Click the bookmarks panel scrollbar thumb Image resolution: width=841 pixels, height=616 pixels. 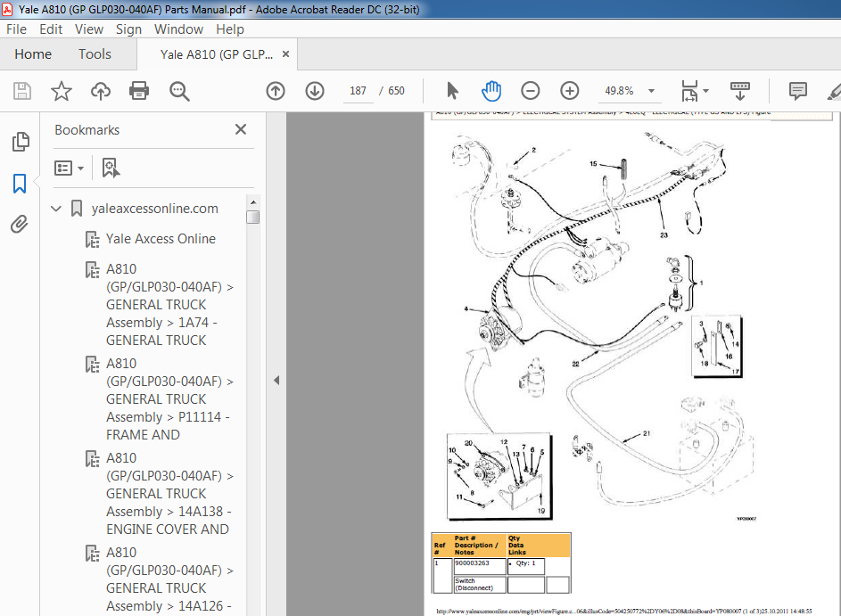click(253, 217)
